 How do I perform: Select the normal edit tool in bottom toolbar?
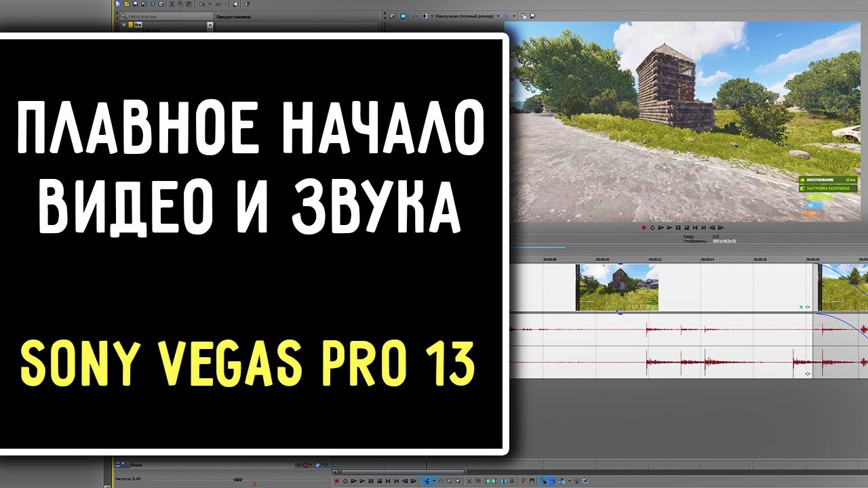[427, 481]
